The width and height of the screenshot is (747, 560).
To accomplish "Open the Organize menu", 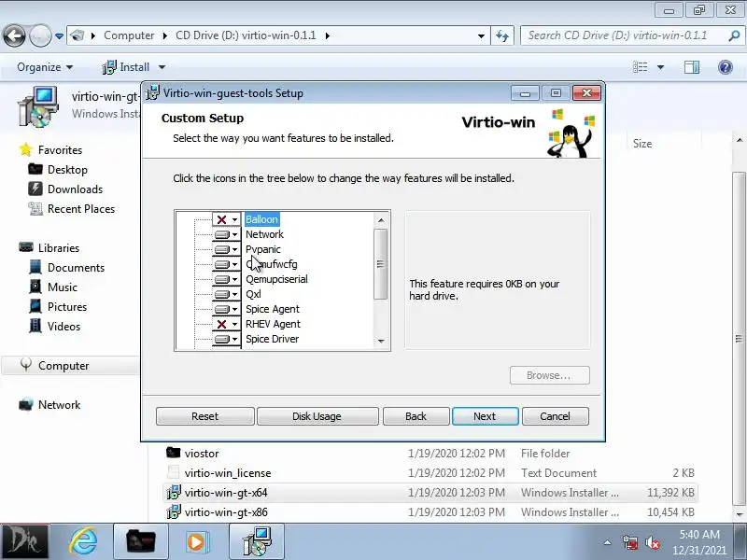I will point(45,67).
